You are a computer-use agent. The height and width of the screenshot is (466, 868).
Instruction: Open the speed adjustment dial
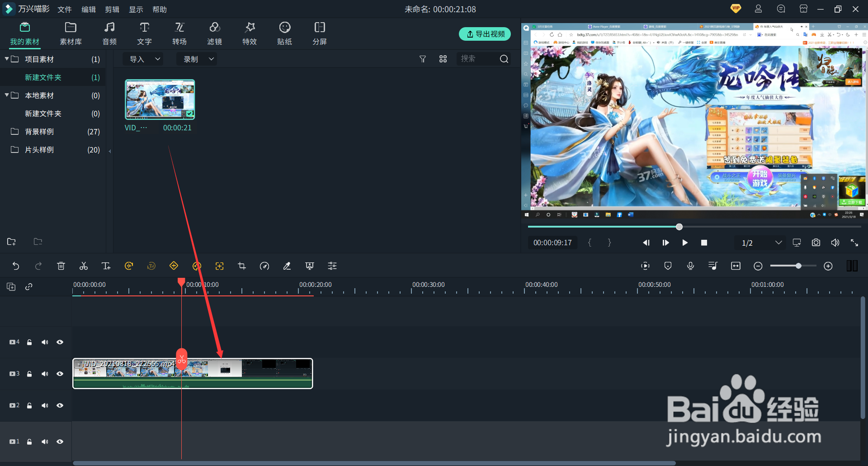click(x=264, y=266)
